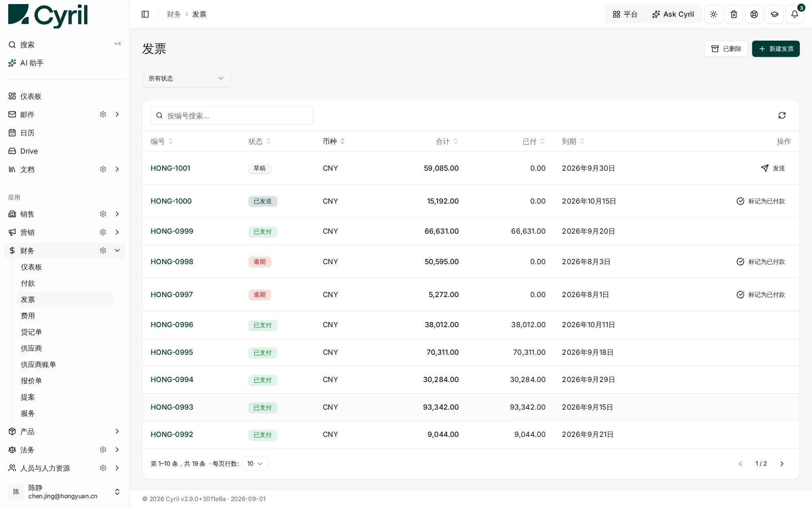Open the 平台 button
The width and height of the screenshot is (812, 508).
click(x=625, y=14)
